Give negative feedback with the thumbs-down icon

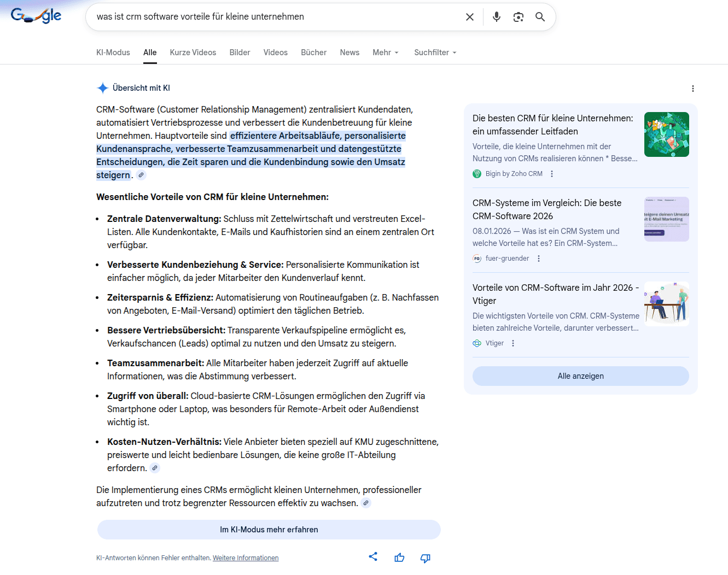coord(425,558)
